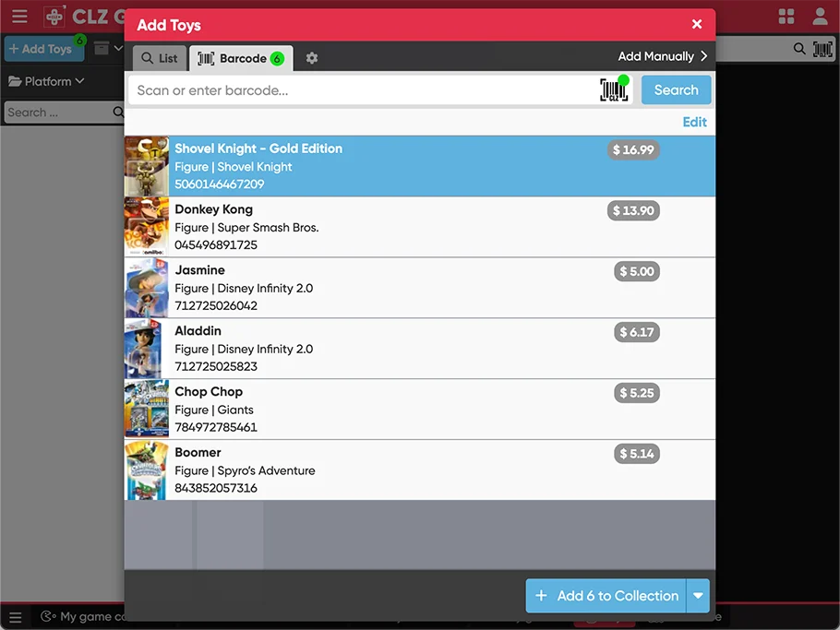Click the Add Toys toolbar button

[44, 49]
